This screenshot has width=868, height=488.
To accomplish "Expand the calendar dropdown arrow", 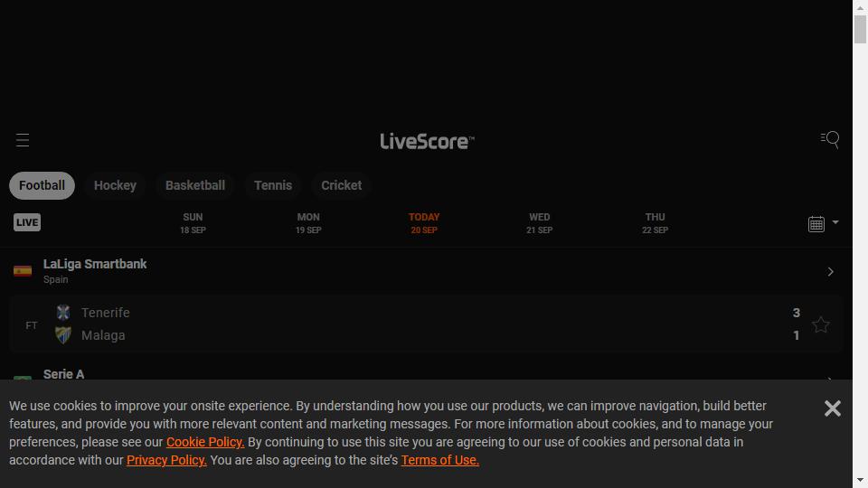I will coord(835,222).
